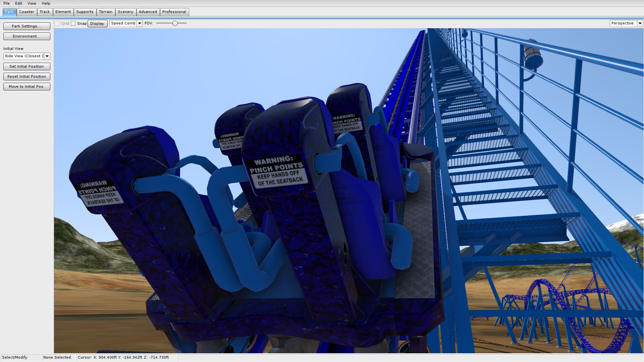Open the Coaster tab
644x362 pixels.
(x=26, y=12)
